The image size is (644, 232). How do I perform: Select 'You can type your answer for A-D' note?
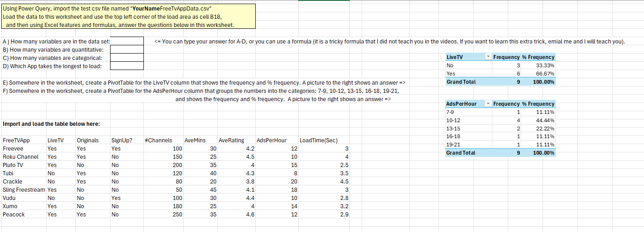[x=390, y=42]
